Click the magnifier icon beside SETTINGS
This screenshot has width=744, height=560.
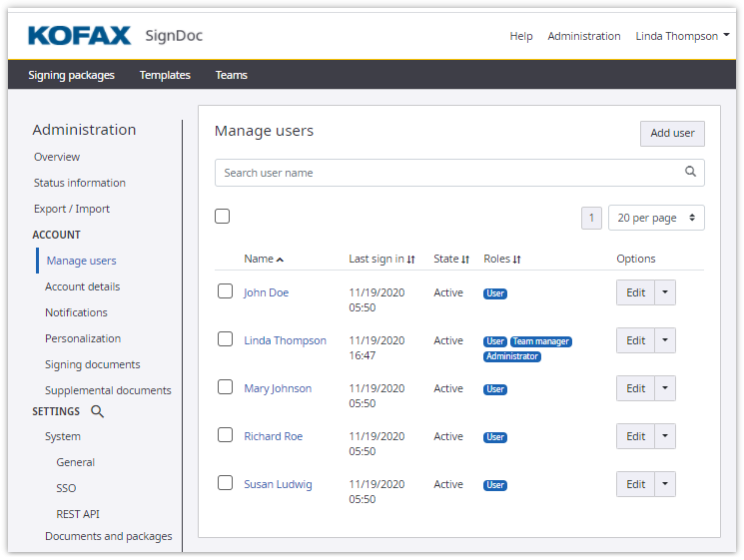[x=97, y=411]
